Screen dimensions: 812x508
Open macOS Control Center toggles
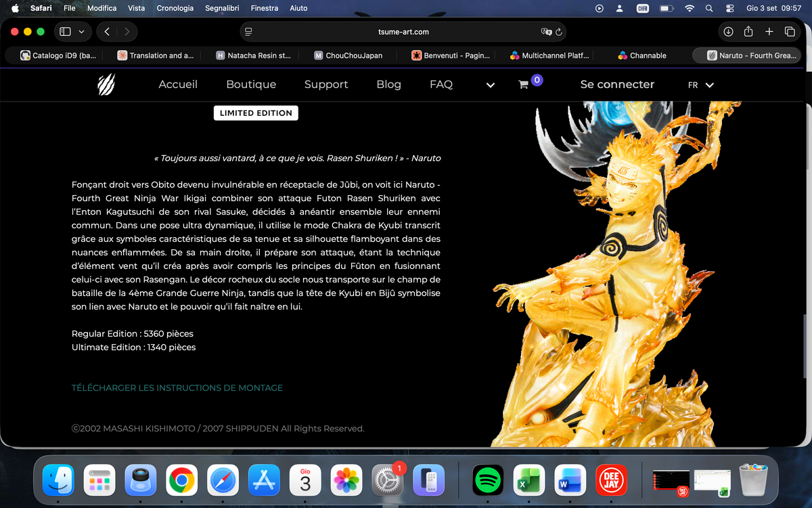coord(729,8)
